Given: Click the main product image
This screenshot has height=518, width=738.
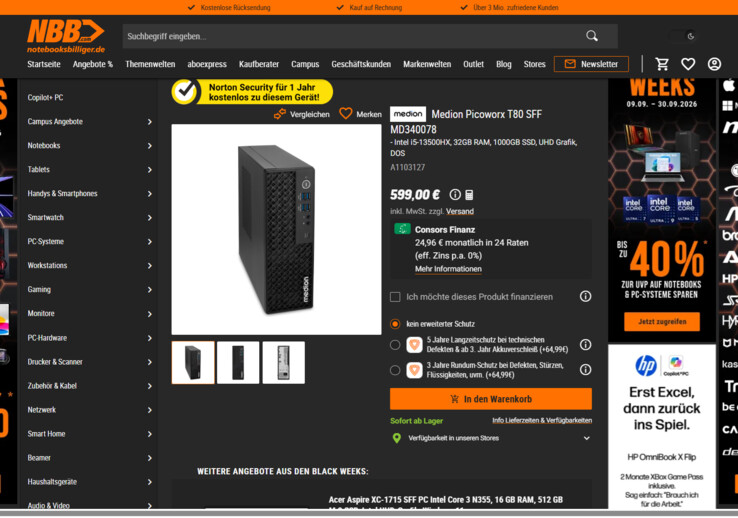Looking at the screenshot, I should click(x=276, y=230).
